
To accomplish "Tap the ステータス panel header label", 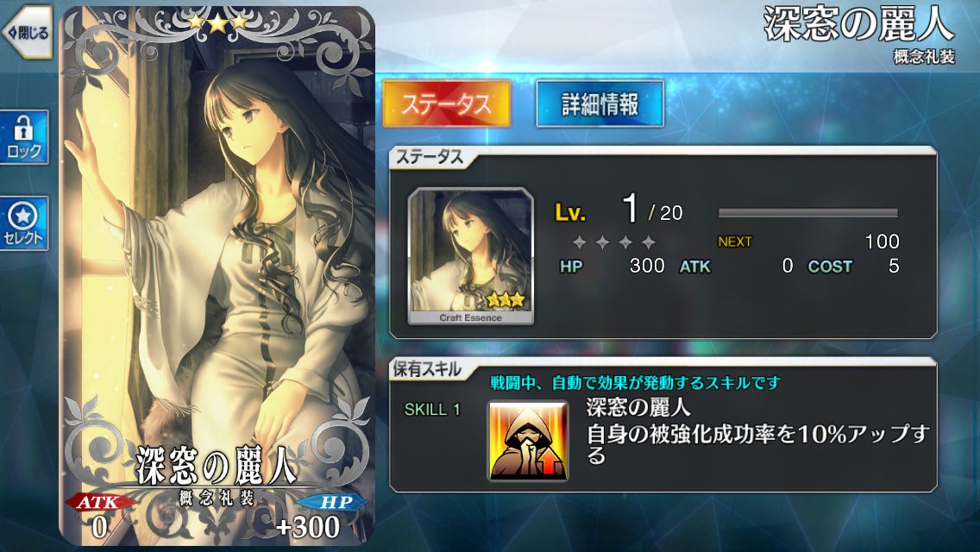I will coord(430,157).
